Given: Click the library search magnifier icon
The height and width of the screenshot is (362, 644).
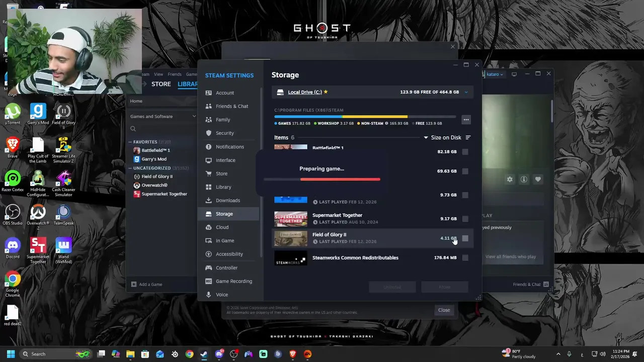Looking at the screenshot, I should point(133,129).
